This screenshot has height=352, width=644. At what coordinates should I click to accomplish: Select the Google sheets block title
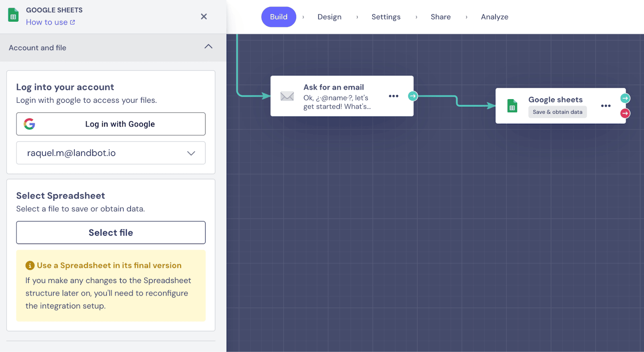click(555, 99)
